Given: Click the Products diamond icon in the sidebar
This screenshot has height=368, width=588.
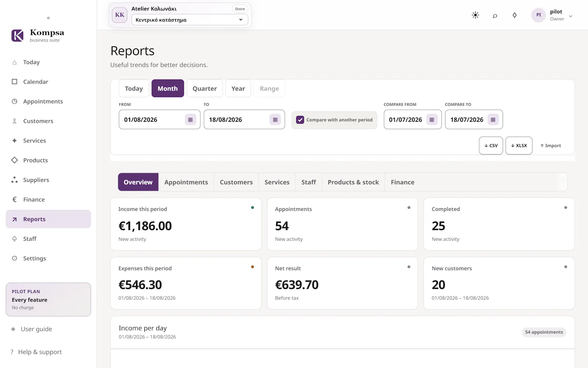Looking at the screenshot, I should point(14,160).
